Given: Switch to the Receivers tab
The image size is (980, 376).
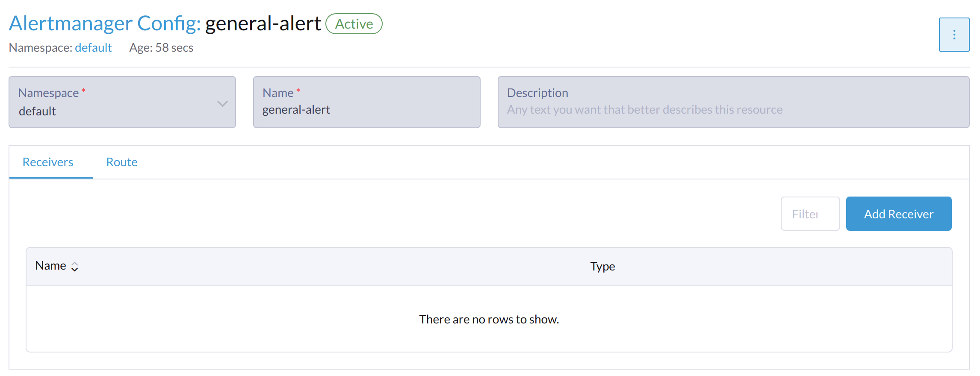Looking at the screenshot, I should tap(48, 162).
